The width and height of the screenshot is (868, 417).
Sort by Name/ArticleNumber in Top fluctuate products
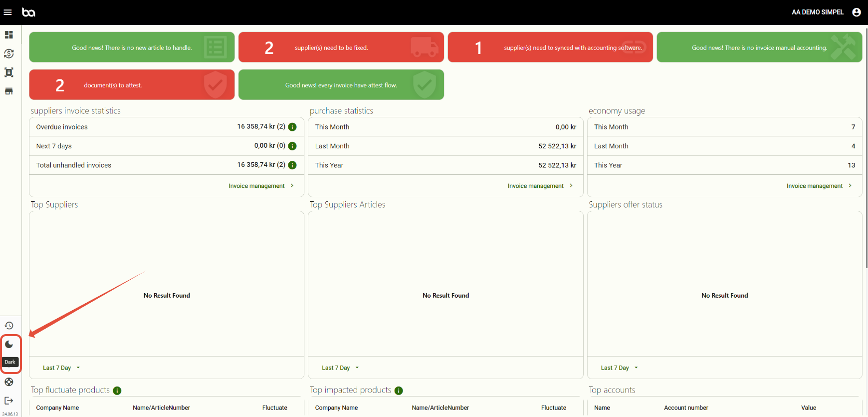coord(161,408)
